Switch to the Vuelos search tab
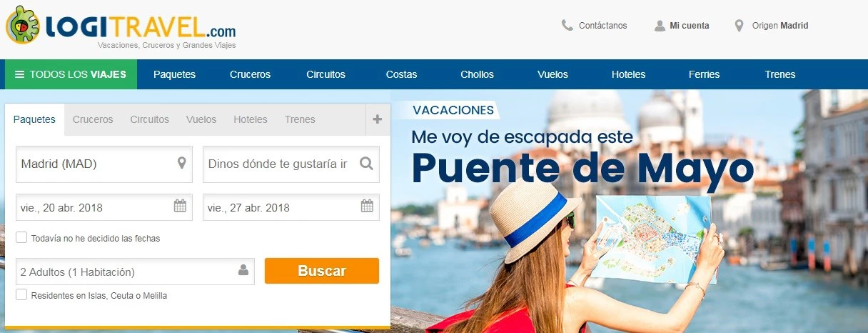Screen dimensions: 868x333 [201, 119]
